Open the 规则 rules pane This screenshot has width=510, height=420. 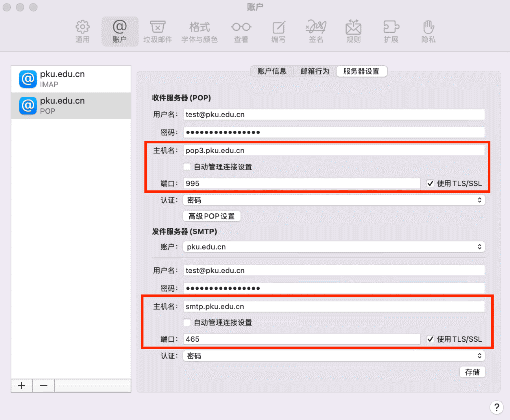tap(353, 32)
